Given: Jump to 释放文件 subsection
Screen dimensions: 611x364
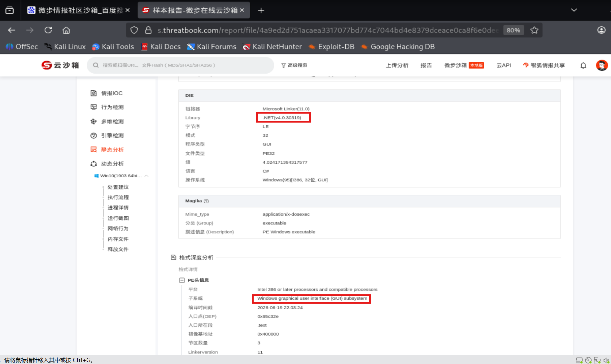Looking at the screenshot, I should (x=118, y=249).
